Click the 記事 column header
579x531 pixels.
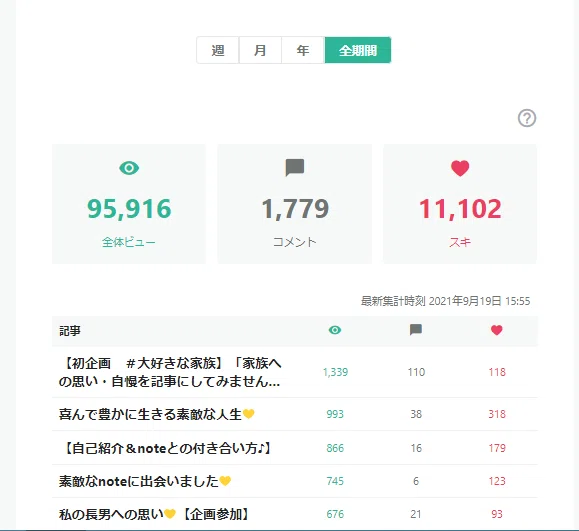70,330
